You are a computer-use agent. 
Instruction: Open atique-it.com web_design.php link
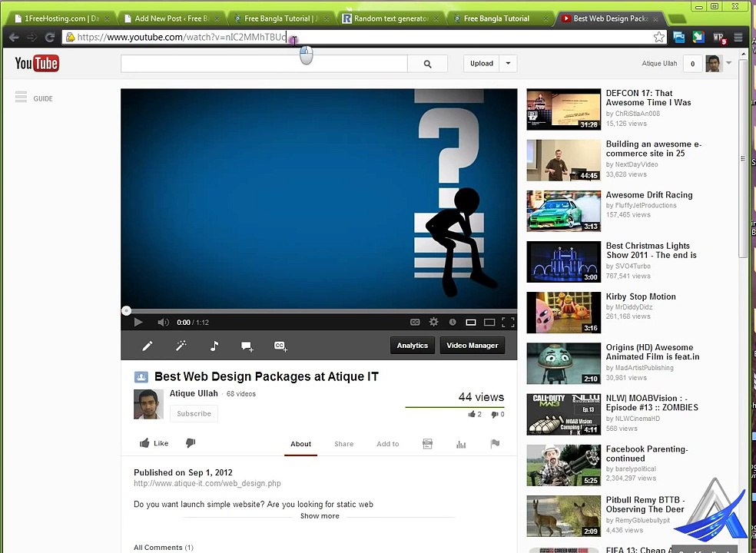coord(207,483)
